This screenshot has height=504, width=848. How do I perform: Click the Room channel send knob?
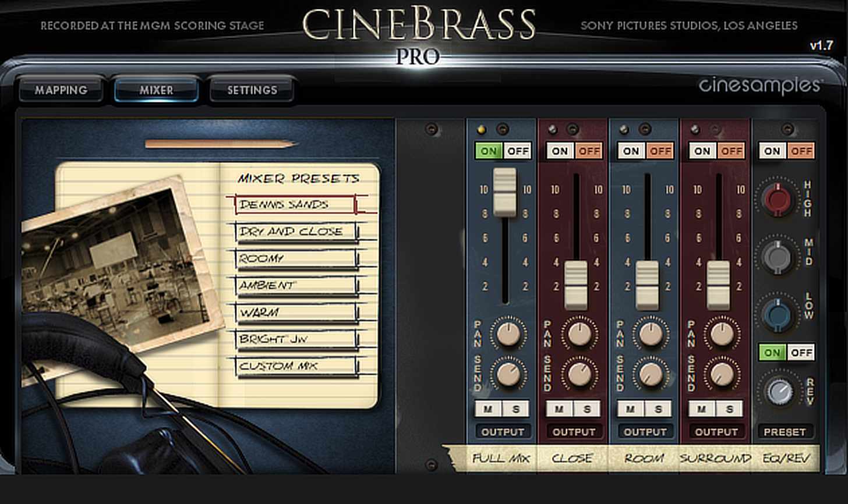coord(651,374)
